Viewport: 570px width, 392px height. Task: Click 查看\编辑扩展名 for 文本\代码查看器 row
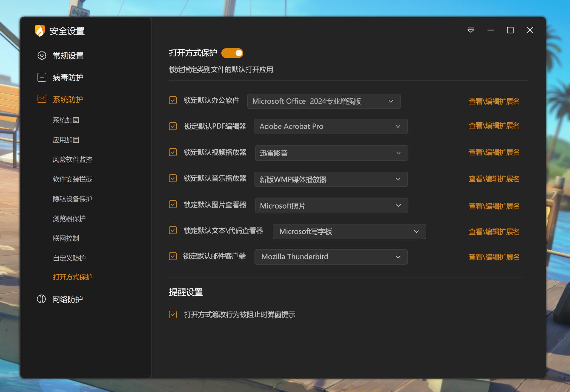(x=494, y=232)
